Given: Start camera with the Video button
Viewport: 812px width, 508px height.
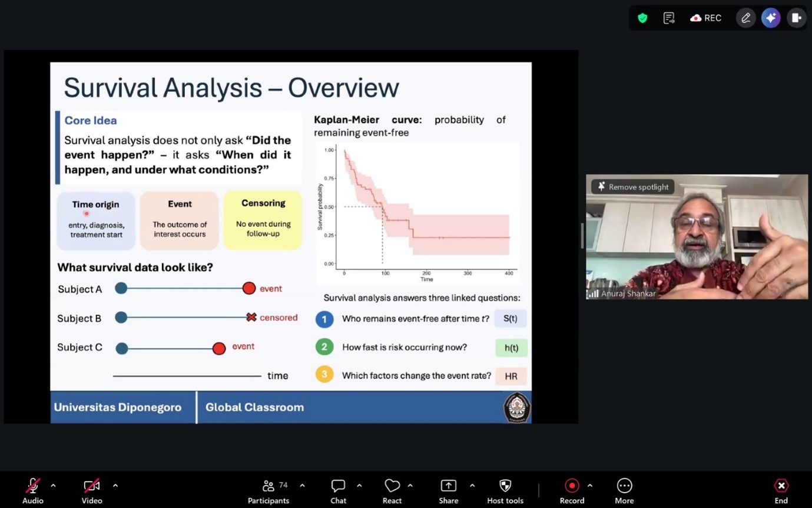Looking at the screenshot, I should coord(92,490).
